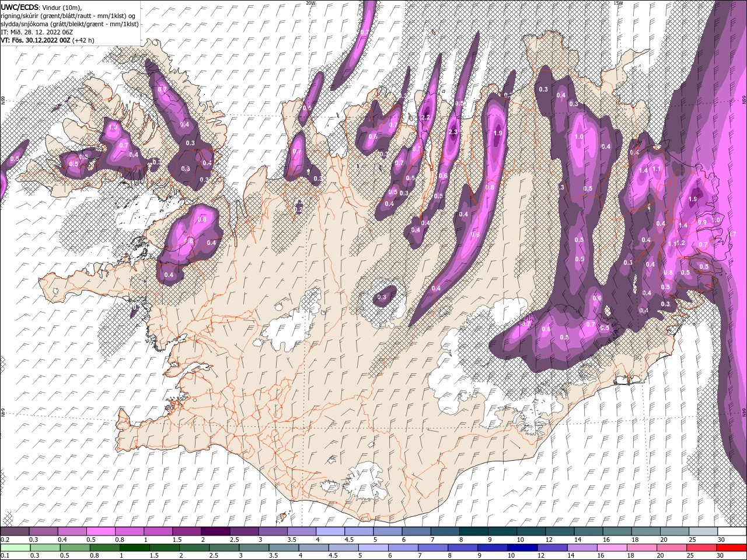Click the darkest purple swatch between 2 and 2.5
The height and width of the screenshot is (560, 747).
215,531
